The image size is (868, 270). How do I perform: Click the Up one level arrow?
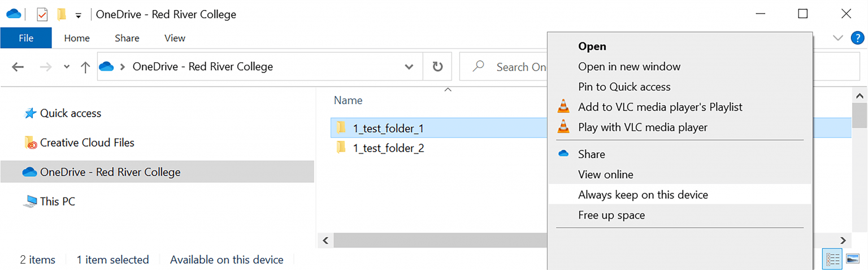coord(85,67)
